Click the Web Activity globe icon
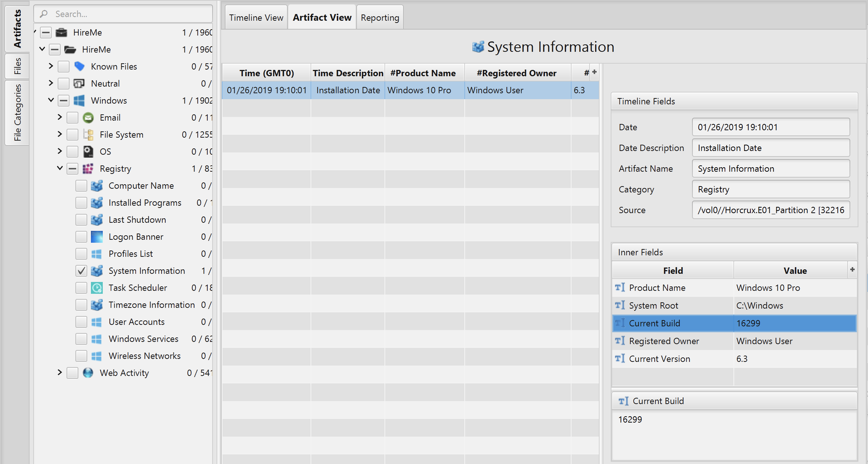The height and width of the screenshot is (464, 868). coord(88,373)
